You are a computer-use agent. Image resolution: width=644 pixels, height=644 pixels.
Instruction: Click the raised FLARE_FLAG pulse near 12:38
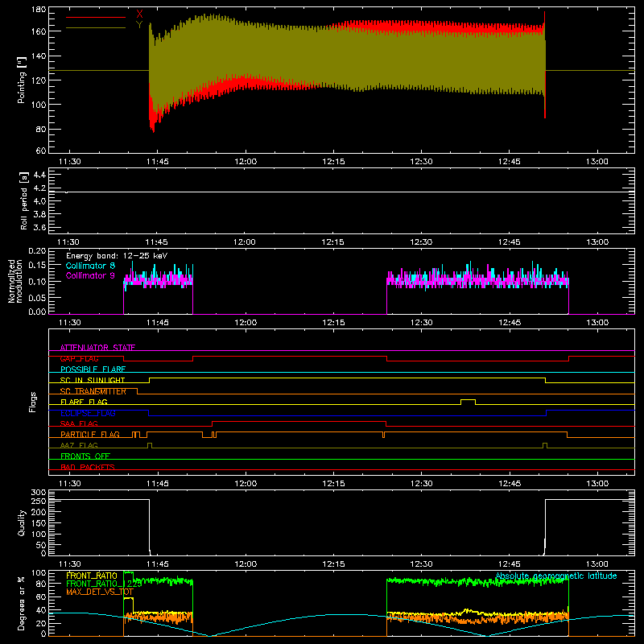pos(469,402)
